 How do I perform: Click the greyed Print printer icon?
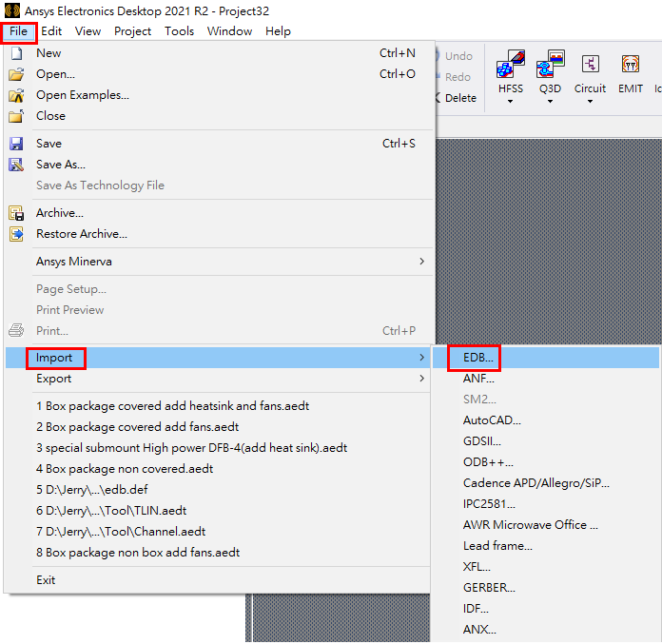tap(16, 330)
